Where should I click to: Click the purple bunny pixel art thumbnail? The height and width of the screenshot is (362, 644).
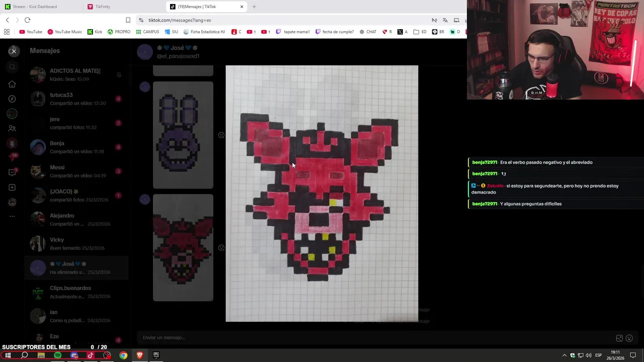point(183,135)
